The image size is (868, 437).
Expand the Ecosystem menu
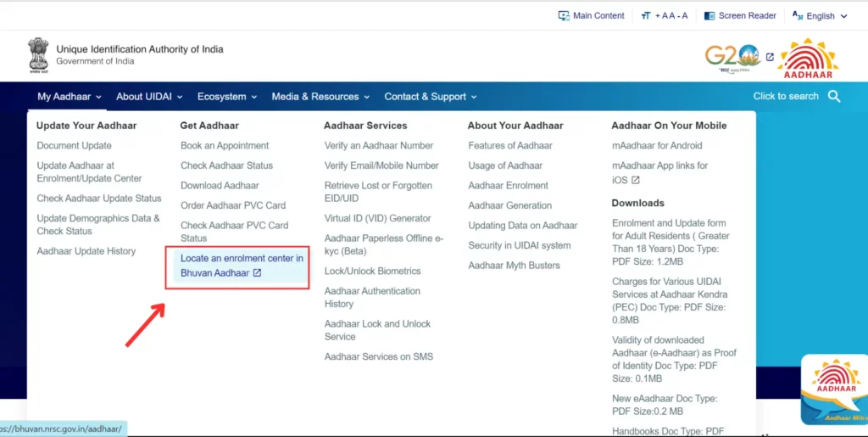tap(227, 97)
